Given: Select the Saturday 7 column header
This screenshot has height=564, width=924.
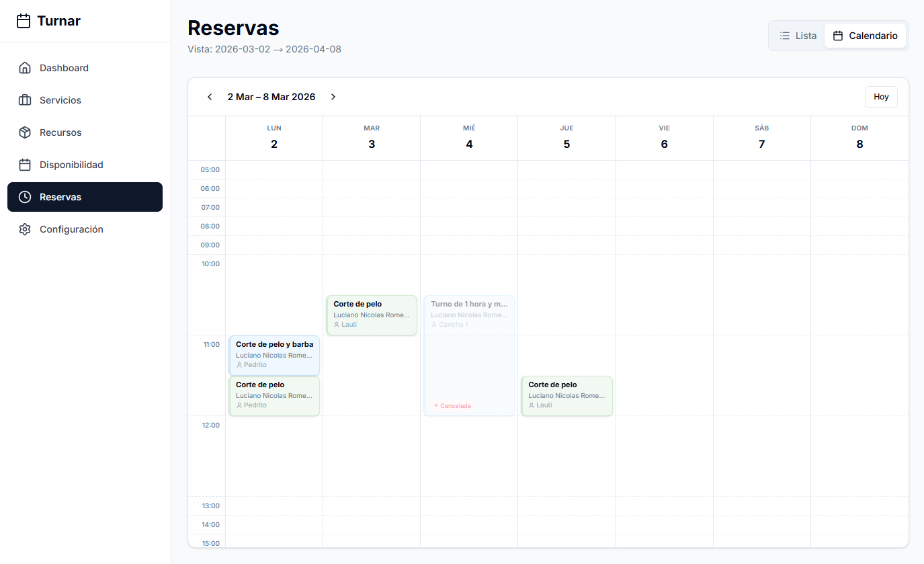Looking at the screenshot, I should 761,138.
